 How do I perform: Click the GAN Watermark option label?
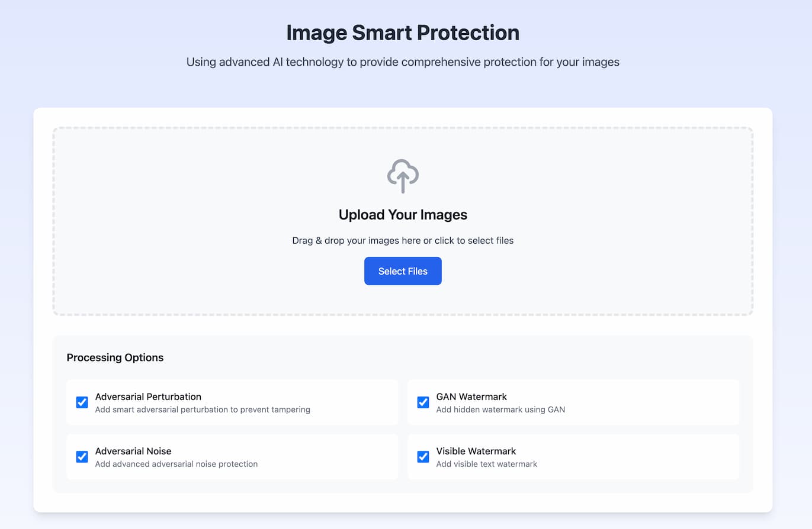tap(471, 396)
